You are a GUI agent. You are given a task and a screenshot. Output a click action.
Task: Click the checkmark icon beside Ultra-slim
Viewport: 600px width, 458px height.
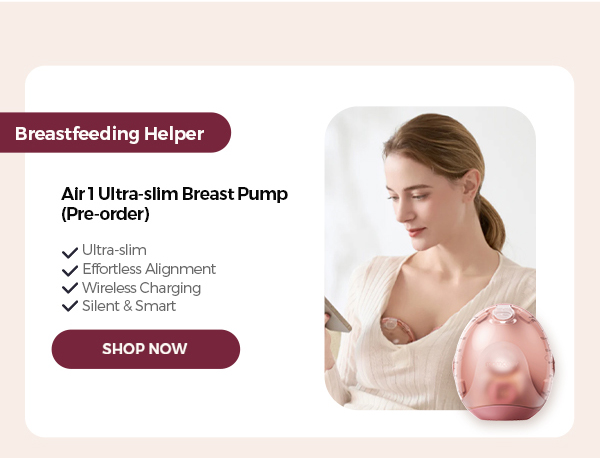pos(70,252)
